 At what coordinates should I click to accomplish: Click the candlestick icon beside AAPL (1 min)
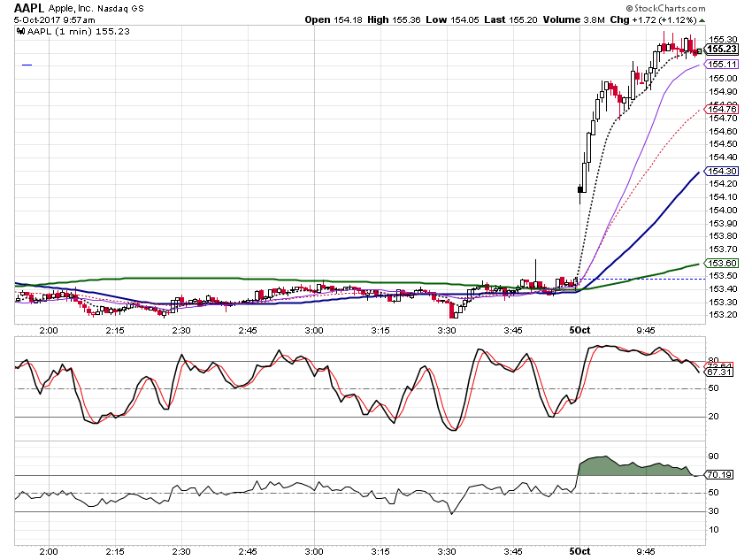click(x=20, y=32)
